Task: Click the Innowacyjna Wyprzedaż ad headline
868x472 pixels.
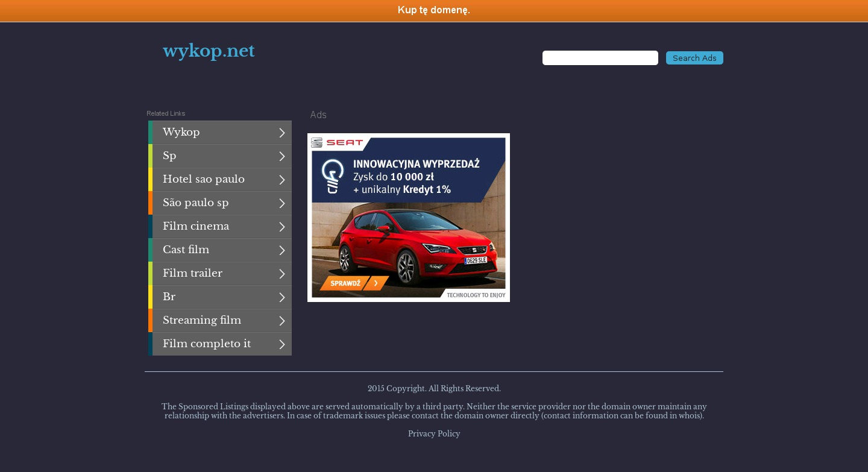Action: tap(416, 164)
